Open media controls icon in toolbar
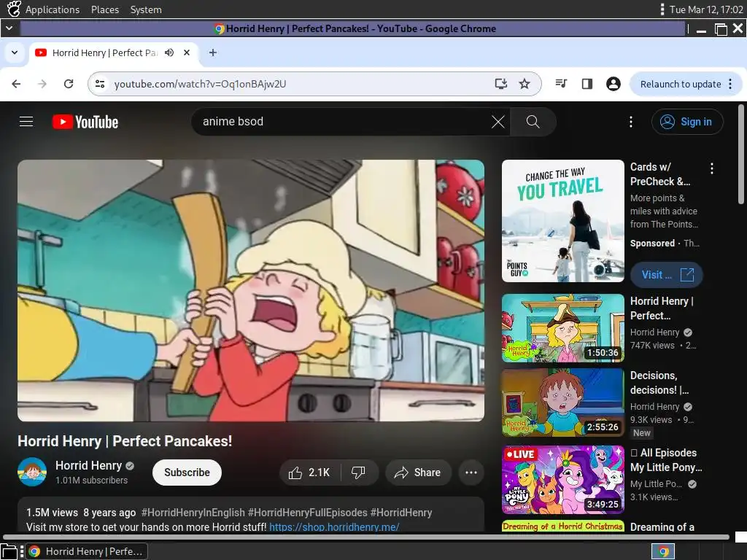Screen dimensions: 747x560 [x=561, y=84]
